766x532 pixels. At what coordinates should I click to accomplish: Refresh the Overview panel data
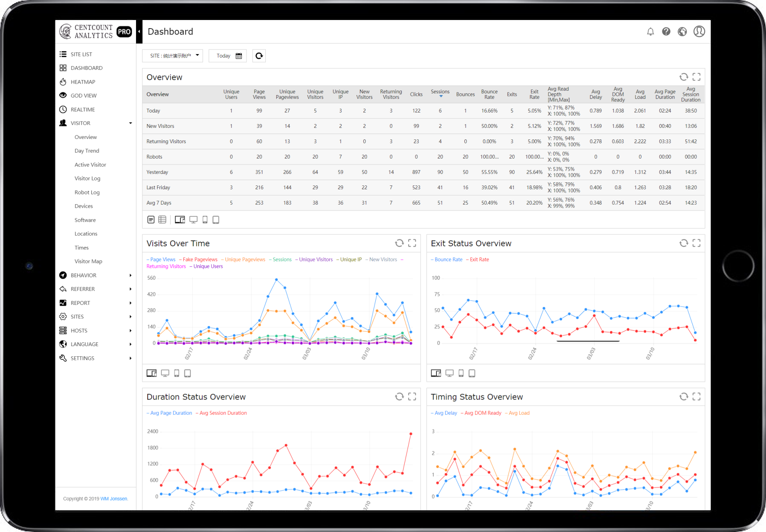[684, 77]
